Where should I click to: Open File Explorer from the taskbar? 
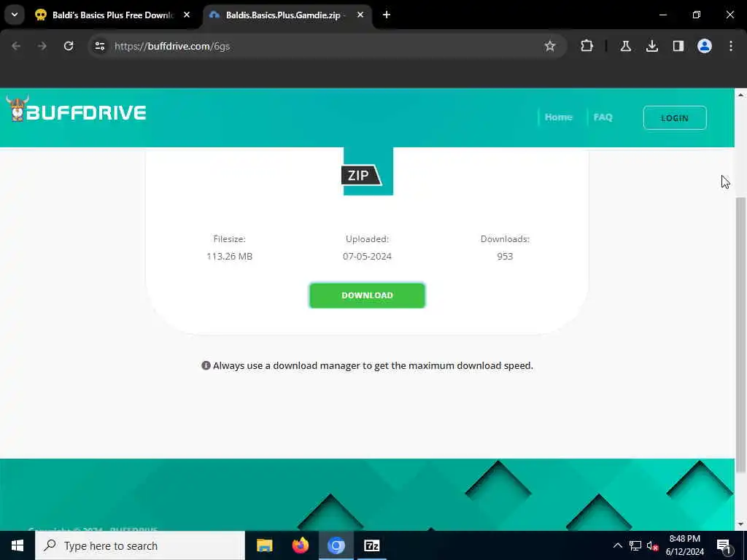[264, 545]
